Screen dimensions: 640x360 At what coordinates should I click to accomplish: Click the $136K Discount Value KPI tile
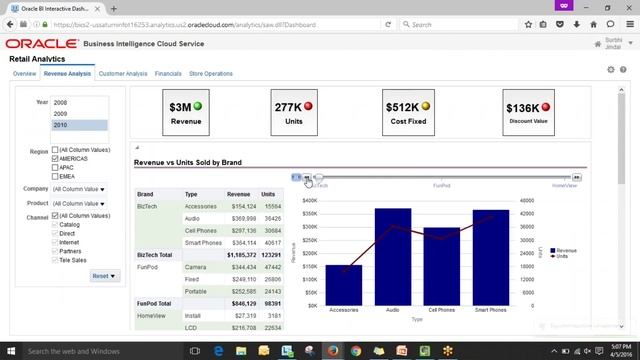pos(529,113)
